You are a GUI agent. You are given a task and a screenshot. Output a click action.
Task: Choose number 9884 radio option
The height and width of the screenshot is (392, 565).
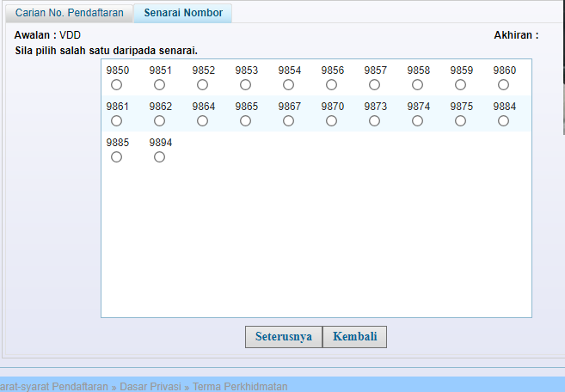(x=503, y=121)
